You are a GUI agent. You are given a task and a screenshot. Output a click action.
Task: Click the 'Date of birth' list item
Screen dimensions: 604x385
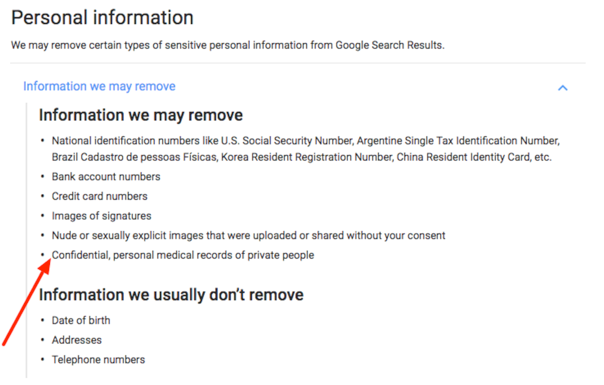click(81, 321)
